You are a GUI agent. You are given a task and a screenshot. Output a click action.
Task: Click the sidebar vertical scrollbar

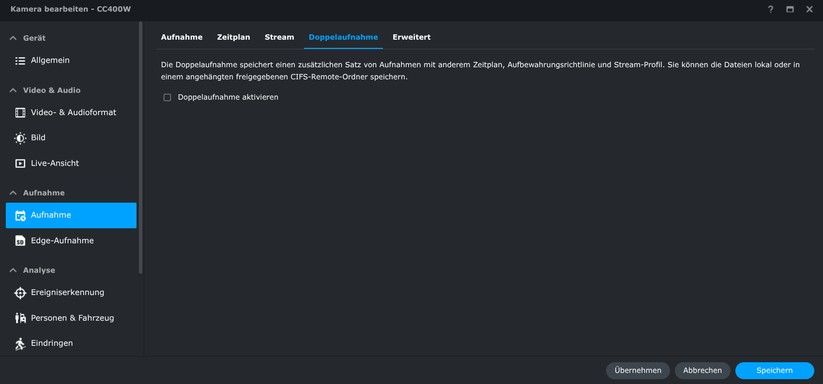140,147
